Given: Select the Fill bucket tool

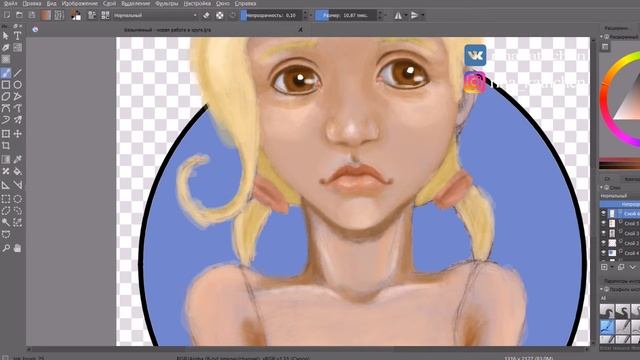Looking at the screenshot, I should click(x=18, y=171).
